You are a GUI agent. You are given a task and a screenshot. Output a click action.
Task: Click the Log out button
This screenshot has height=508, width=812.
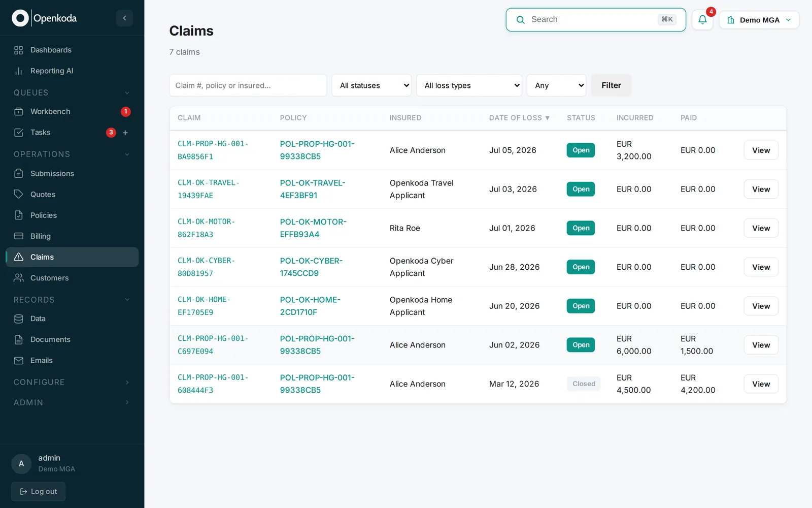pos(39,492)
